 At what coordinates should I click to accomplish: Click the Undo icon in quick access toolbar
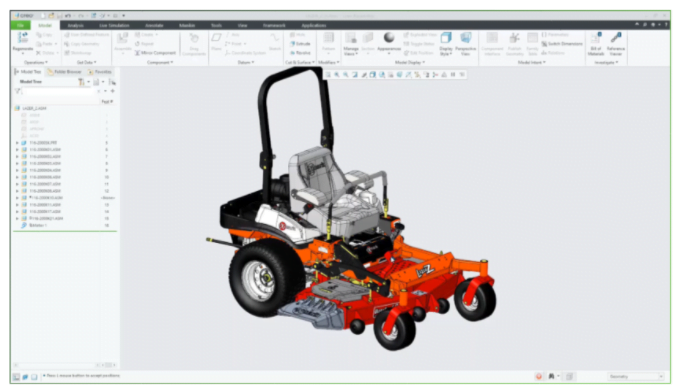click(x=68, y=16)
